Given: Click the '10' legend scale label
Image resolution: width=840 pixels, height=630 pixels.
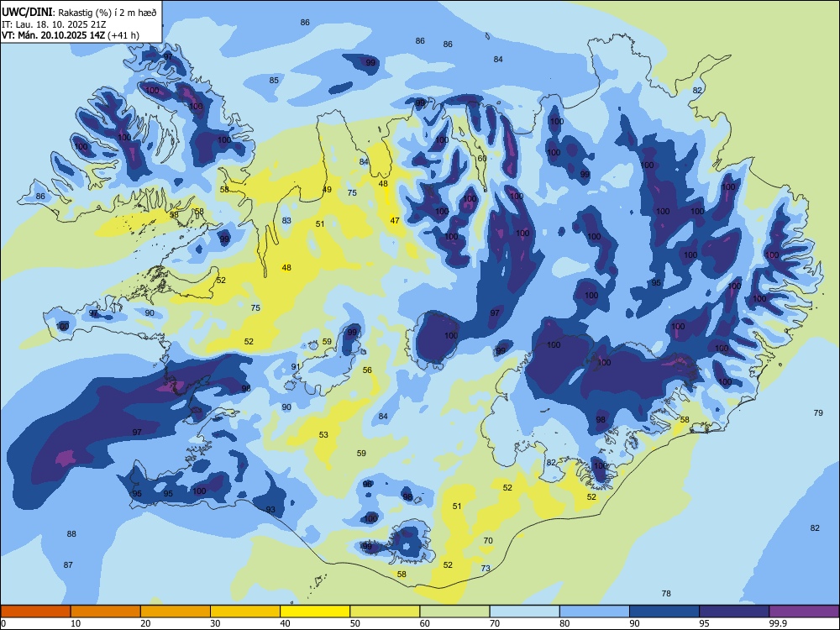Looking at the screenshot, I should (76, 623).
